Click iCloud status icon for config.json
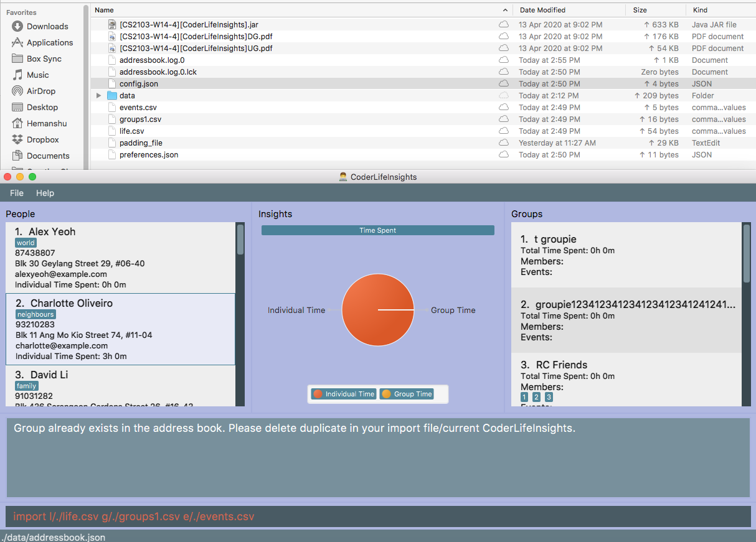 click(503, 84)
